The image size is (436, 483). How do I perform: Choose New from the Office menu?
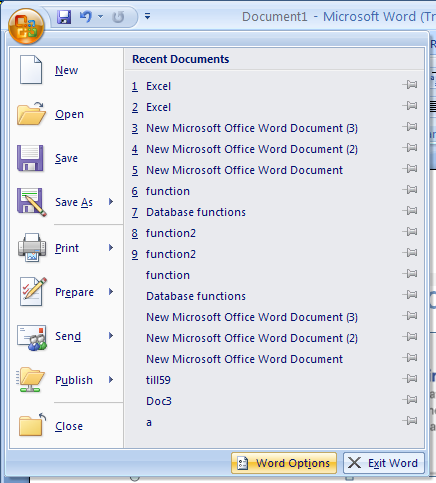click(x=66, y=70)
